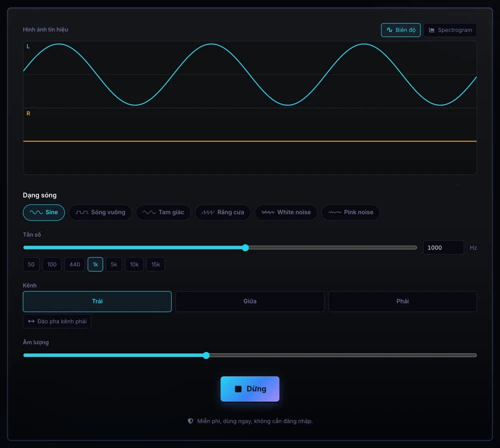Click the Miễn phí footer note text

pyautogui.click(x=255, y=421)
